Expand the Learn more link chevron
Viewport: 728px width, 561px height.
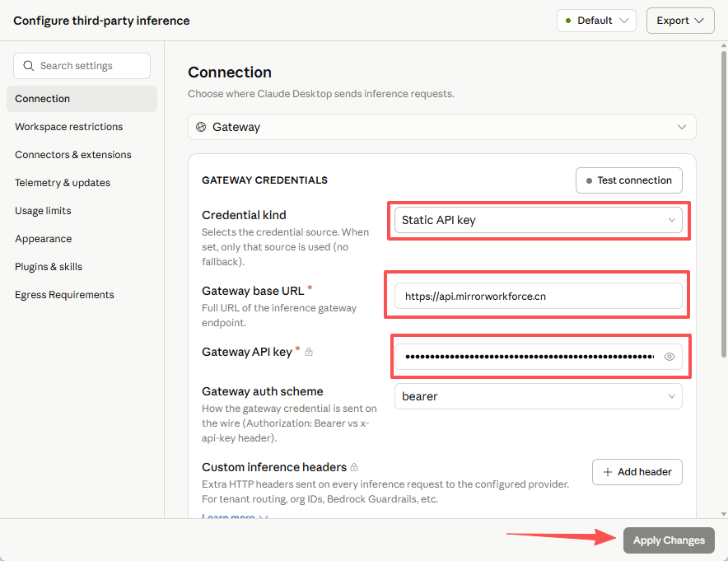coord(264,517)
